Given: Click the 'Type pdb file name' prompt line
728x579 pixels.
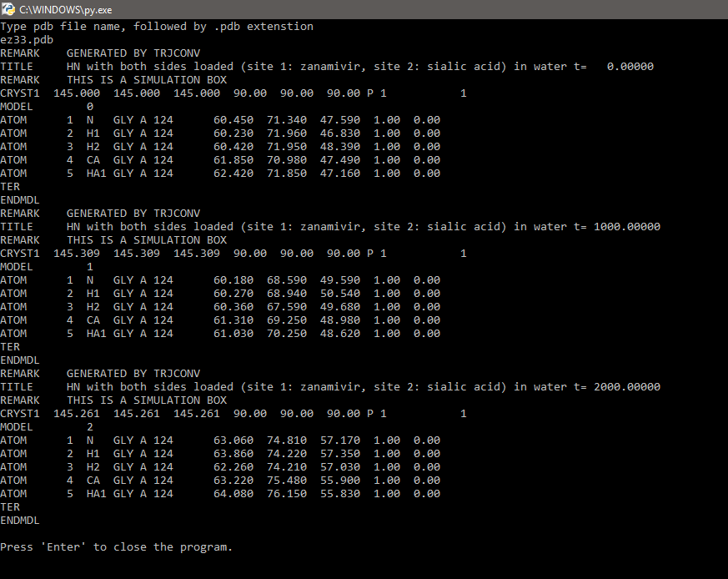Looking at the screenshot, I should click(x=157, y=27).
